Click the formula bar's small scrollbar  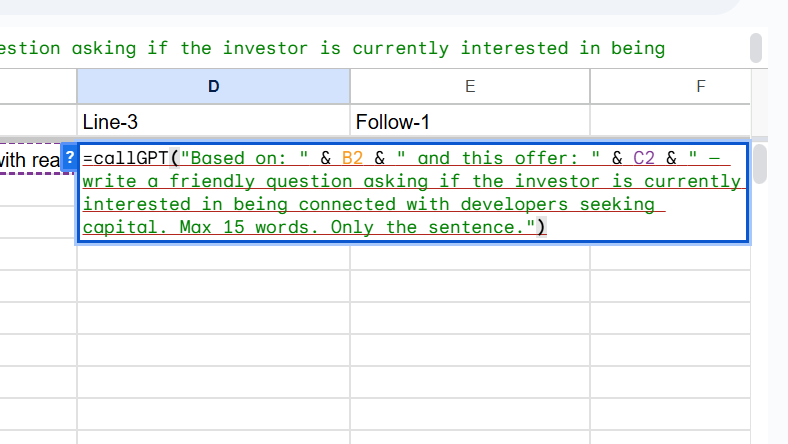click(x=756, y=47)
